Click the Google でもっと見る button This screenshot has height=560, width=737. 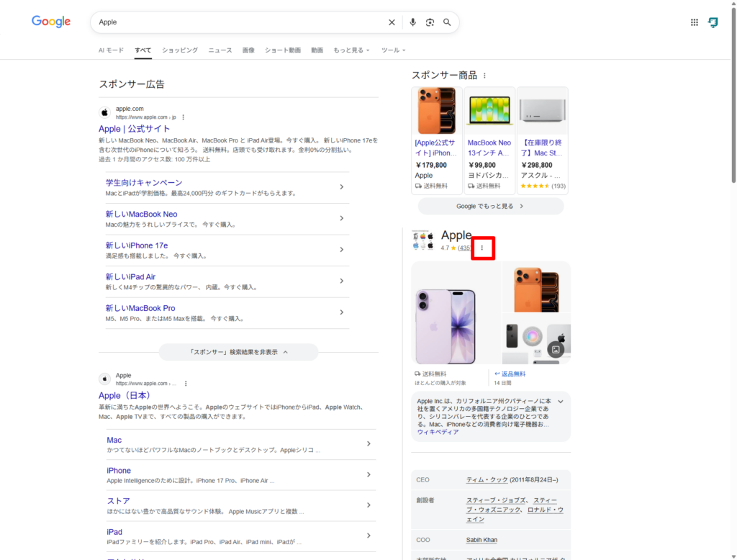tap(490, 206)
